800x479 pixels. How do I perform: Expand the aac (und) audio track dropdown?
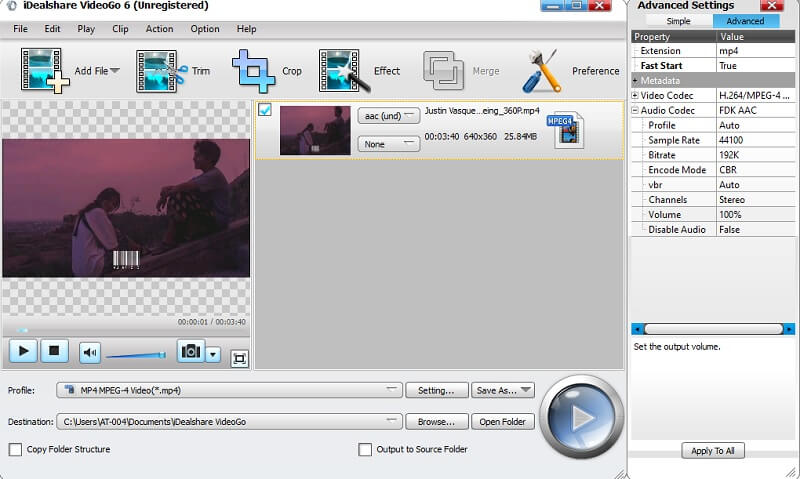click(x=388, y=116)
